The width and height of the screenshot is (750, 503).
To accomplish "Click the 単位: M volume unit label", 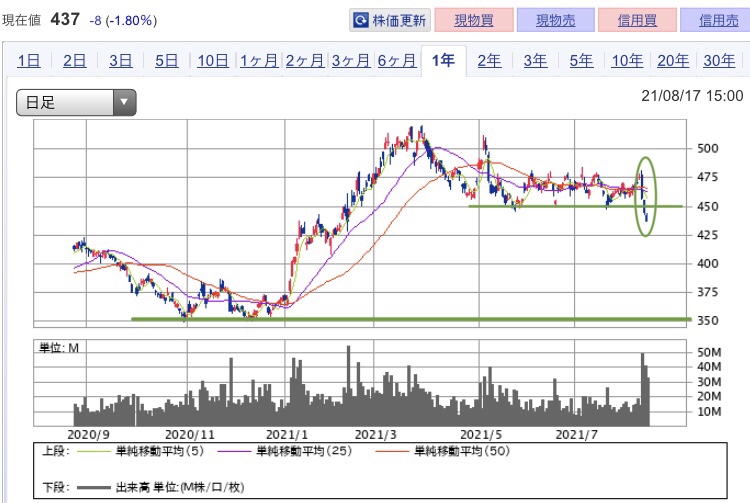I will pos(58,348).
